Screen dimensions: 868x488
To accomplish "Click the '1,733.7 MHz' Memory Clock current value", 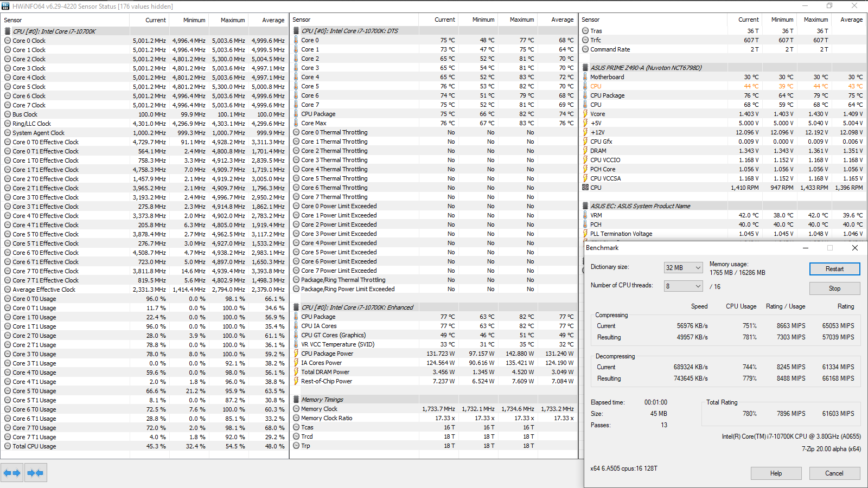I will tap(438, 409).
